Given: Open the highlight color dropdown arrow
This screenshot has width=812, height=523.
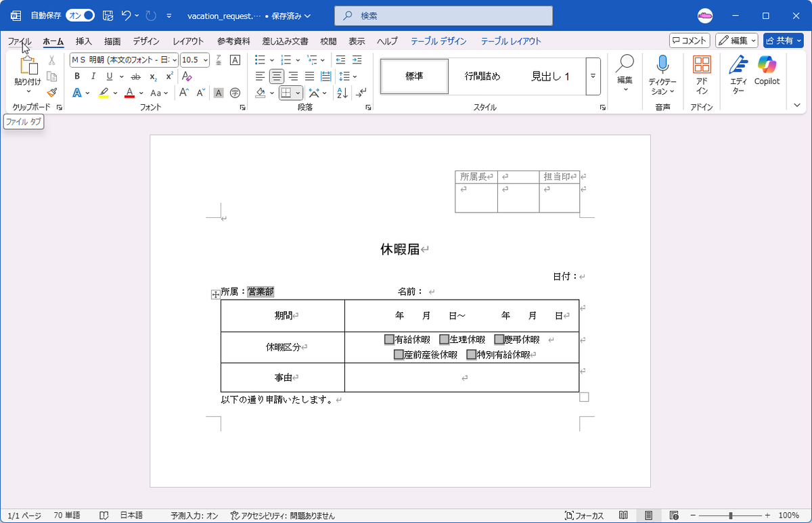Looking at the screenshot, I should coord(115,93).
